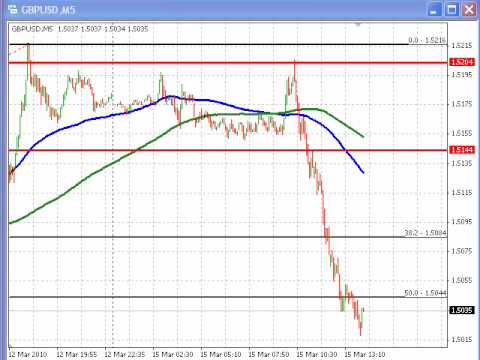
Task: Click the 15 Mar 10:30 time label
Action: coord(317,354)
